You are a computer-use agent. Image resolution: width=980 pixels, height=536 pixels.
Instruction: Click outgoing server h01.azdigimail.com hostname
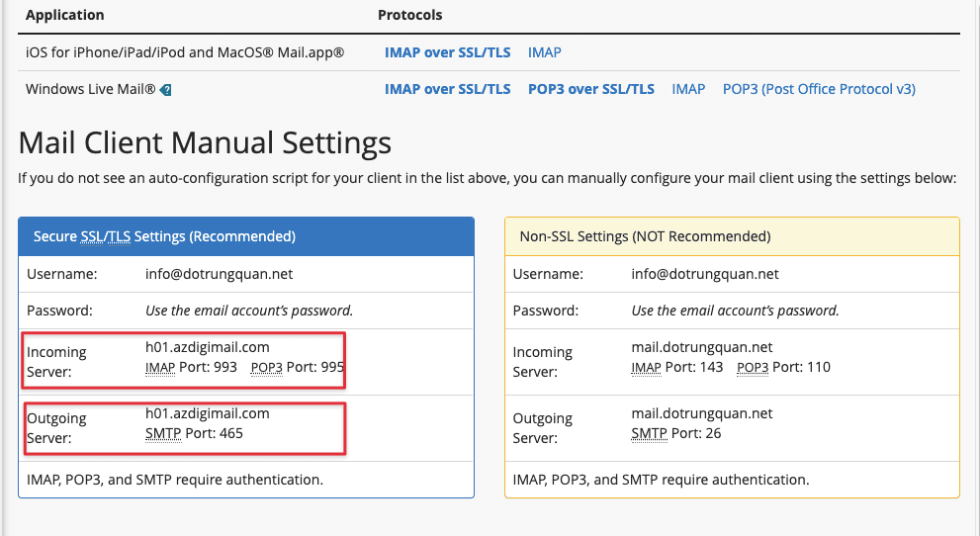tap(207, 413)
